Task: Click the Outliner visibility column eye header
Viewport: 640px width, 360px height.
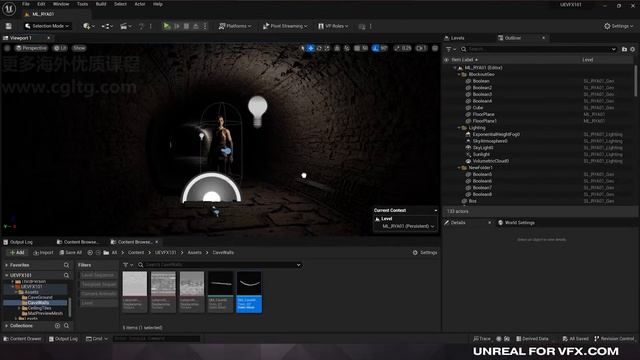Action: (x=446, y=60)
